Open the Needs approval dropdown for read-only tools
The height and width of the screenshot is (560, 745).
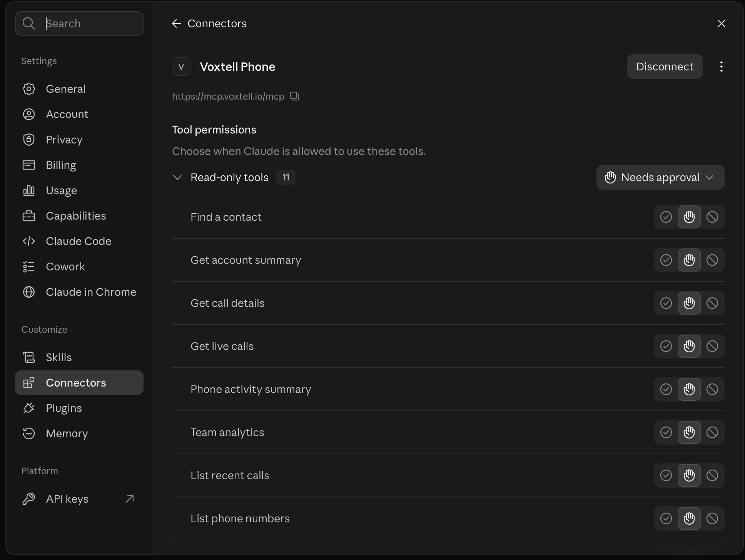pyautogui.click(x=660, y=177)
